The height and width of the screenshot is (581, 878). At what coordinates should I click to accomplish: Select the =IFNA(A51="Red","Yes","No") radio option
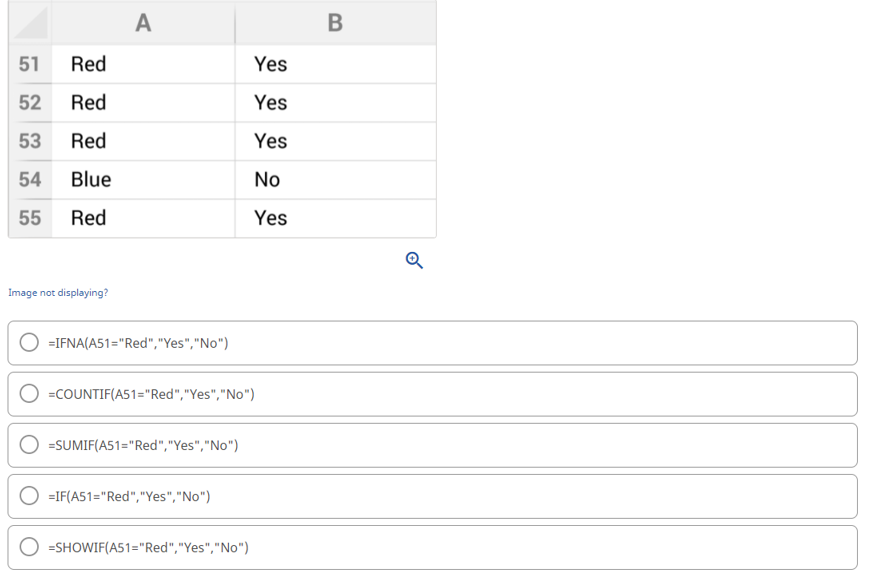click(x=27, y=343)
